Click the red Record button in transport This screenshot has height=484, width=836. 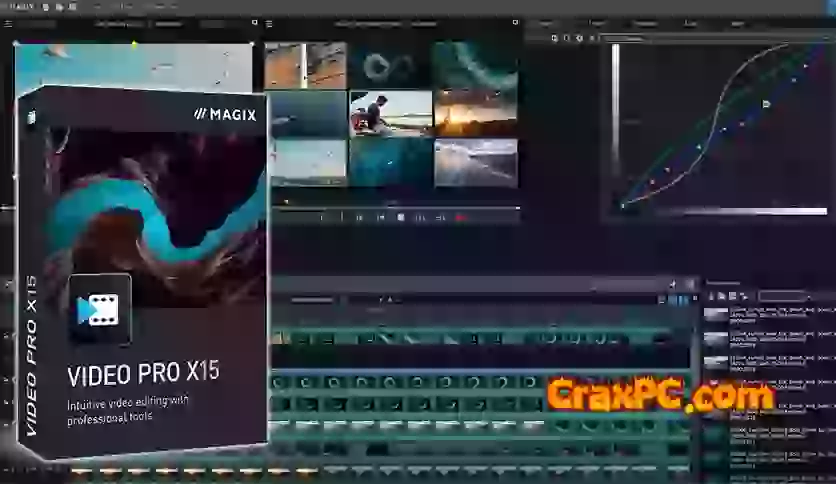(x=461, y=217)
